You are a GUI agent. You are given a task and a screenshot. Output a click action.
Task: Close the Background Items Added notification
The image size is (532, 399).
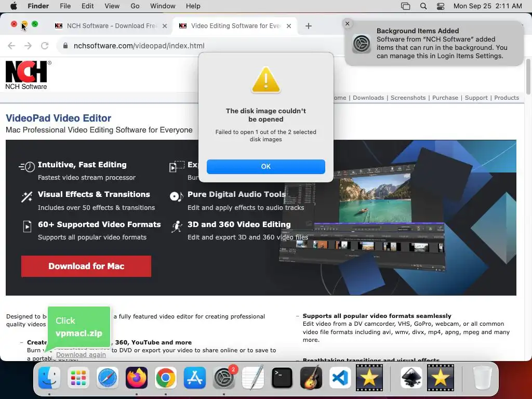pos(347,24)
